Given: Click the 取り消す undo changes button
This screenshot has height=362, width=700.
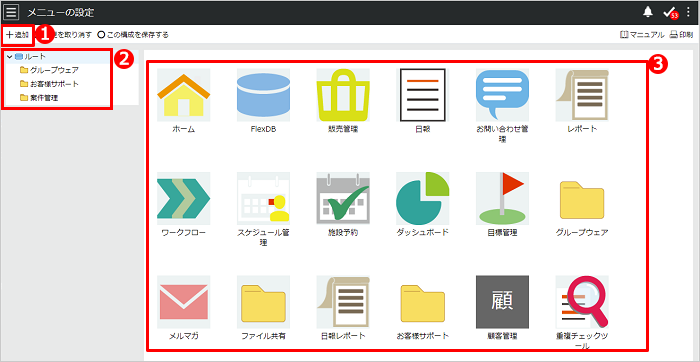Looking at the screenshot, I should coord(72,35).
